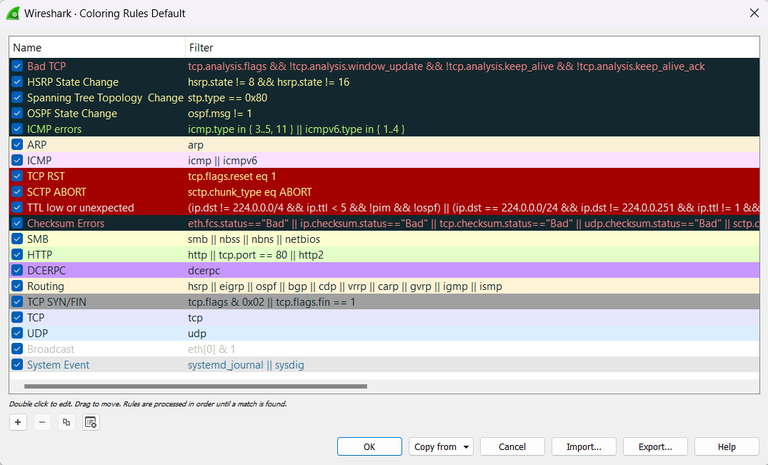Select the SCTP ABORT rule name
This screenshot has height=465, width=768.
click(x=56, y=192)
